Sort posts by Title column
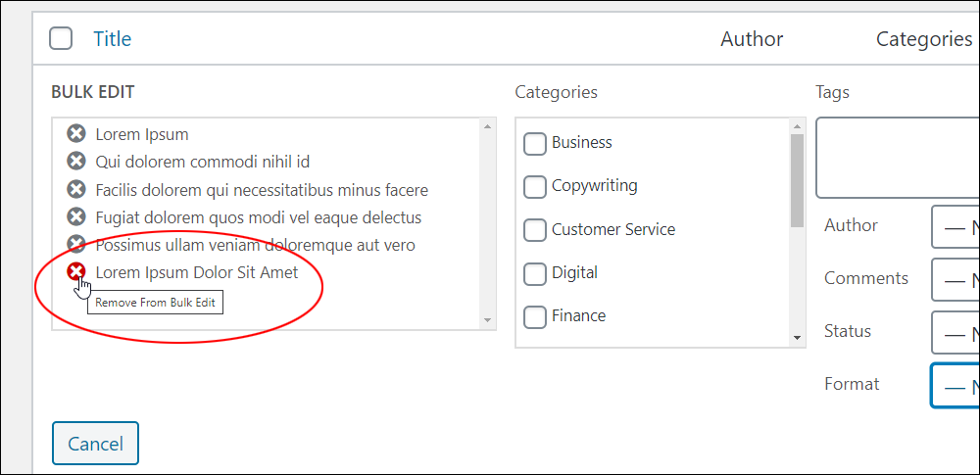Screen dimensions: 980x475 [113, 39]
